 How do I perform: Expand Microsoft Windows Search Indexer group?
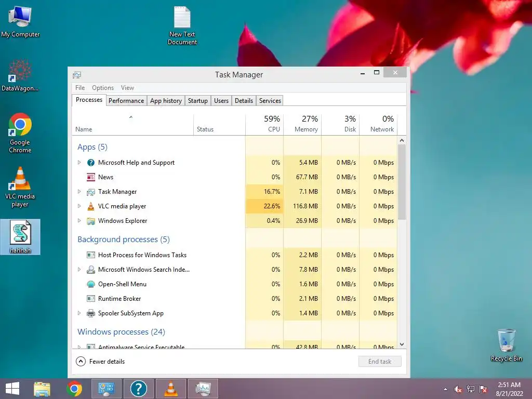[x=79, y=270]
